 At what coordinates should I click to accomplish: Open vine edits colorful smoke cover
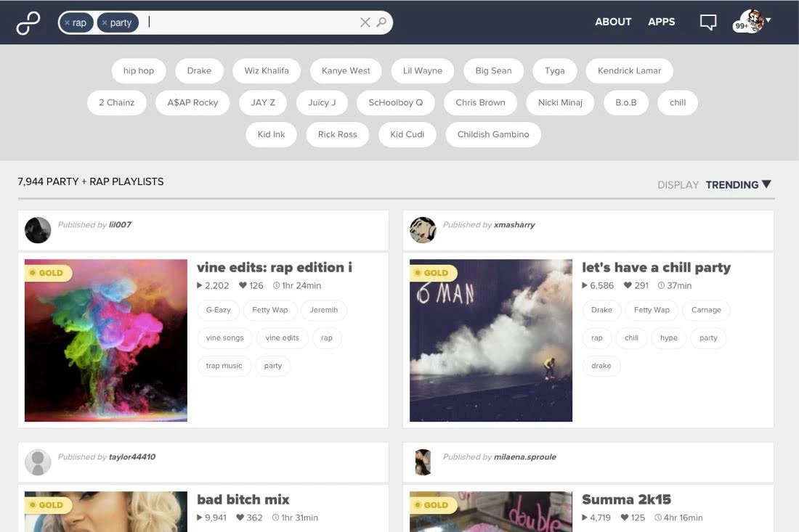(106, 340)
